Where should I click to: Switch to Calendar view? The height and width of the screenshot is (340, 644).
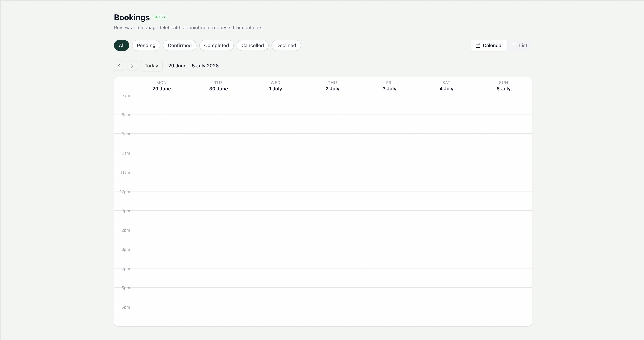(x=489, y=46)
